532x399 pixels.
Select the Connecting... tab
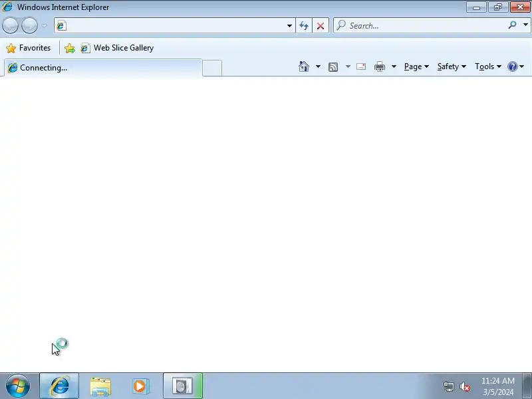(x=103, y=68)
